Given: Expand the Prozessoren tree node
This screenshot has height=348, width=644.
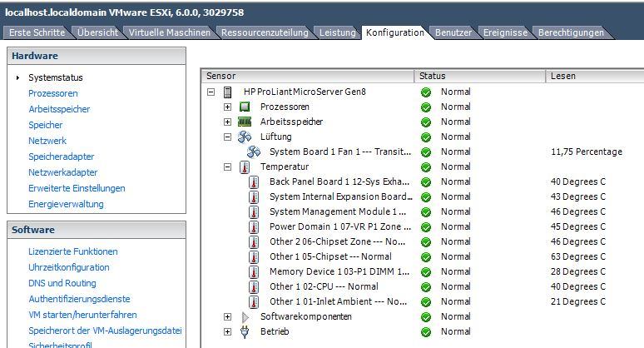Looking at the screenshot, I should point(227,107).
